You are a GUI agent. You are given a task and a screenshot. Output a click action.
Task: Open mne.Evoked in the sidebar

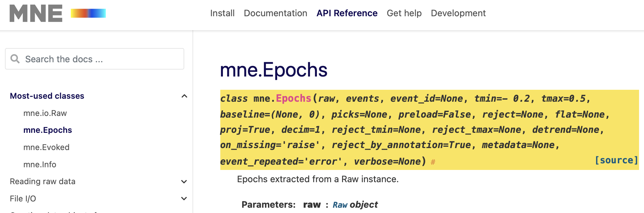click(46, 147)
